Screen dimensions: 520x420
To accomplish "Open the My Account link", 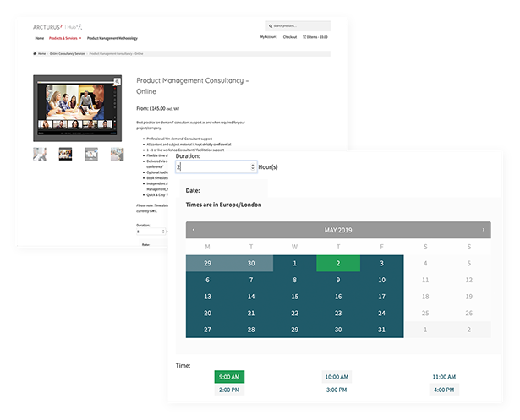I will (267, 38).
